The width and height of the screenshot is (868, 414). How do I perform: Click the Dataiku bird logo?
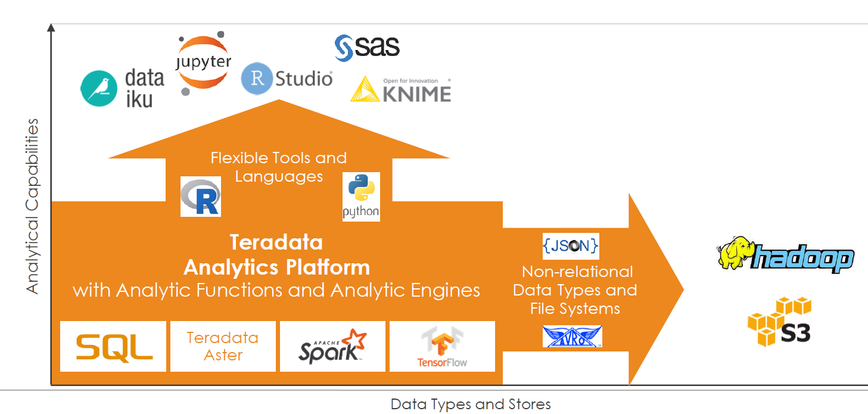(99, 89)
